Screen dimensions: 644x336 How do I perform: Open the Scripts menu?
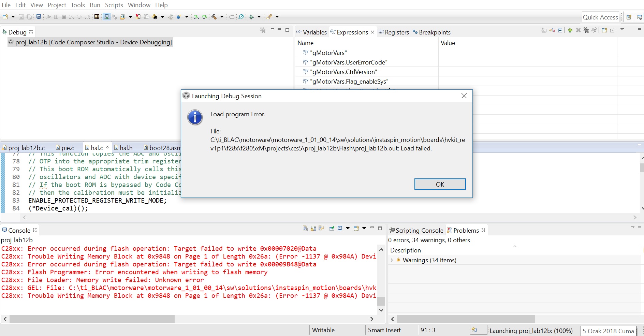tap(114, 5)
